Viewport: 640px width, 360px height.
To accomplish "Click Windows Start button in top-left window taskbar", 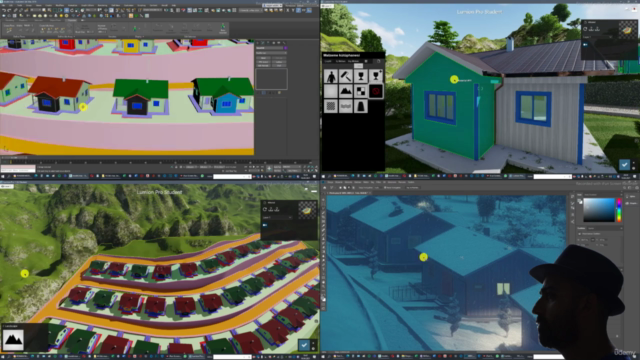I will tap(3, 177).
